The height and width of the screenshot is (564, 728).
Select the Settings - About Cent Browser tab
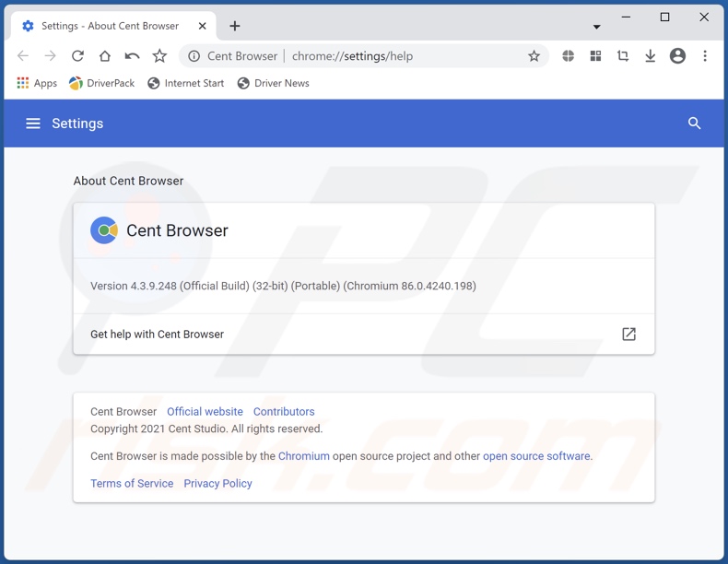[x=113, y=26]
